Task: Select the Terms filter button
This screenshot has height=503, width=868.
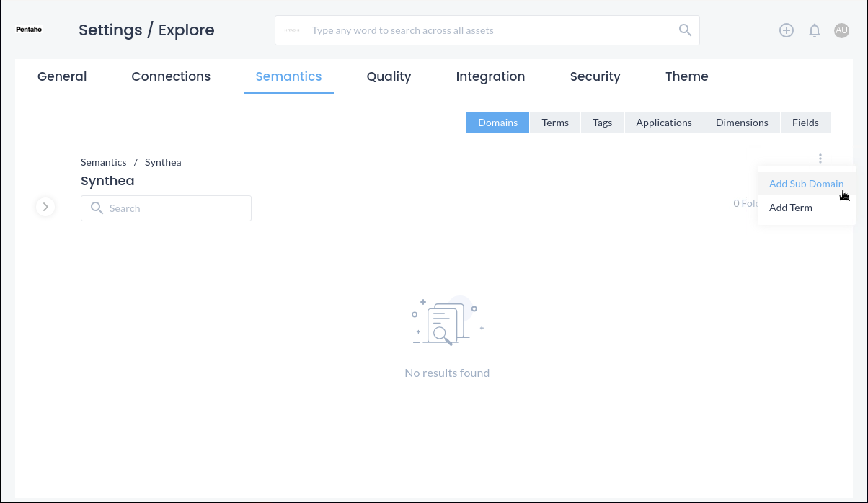Action: [x=555, y=123]
